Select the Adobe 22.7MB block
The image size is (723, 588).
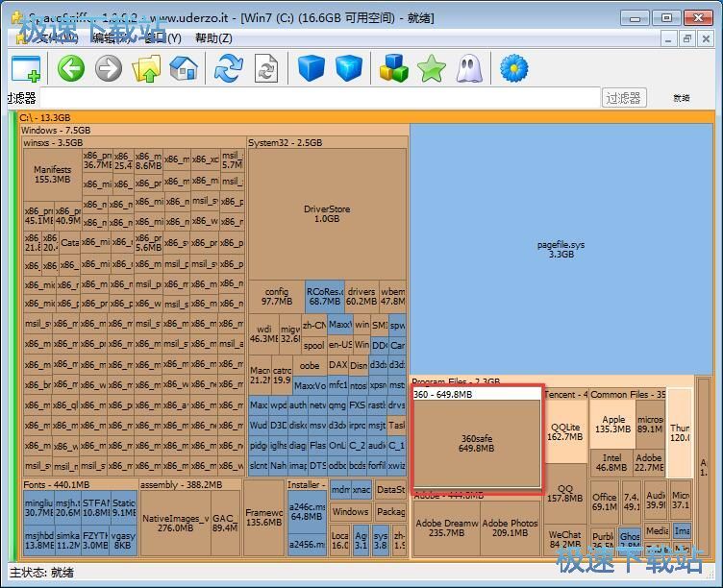coord(649,463)
